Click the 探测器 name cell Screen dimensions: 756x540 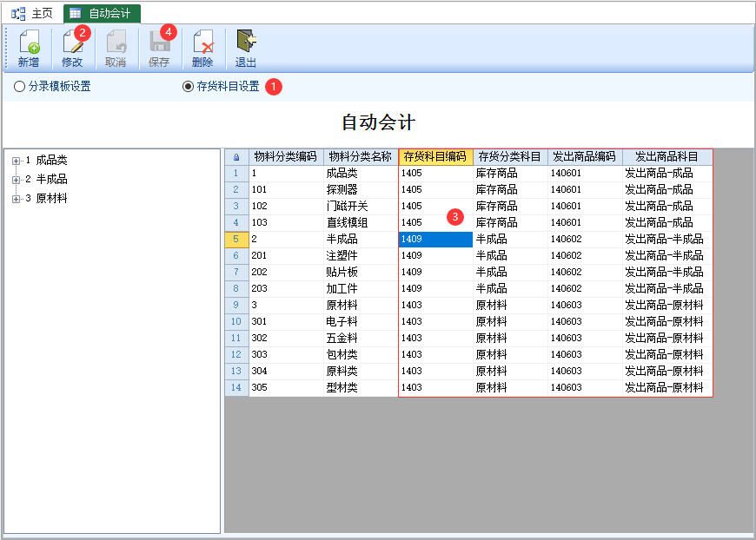tap(361, 190)
